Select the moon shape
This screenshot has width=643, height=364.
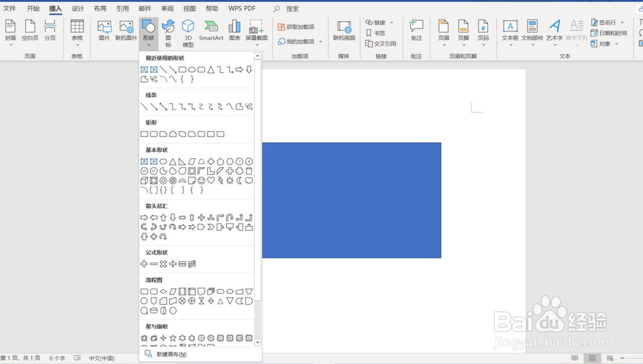tap(239, 181)
